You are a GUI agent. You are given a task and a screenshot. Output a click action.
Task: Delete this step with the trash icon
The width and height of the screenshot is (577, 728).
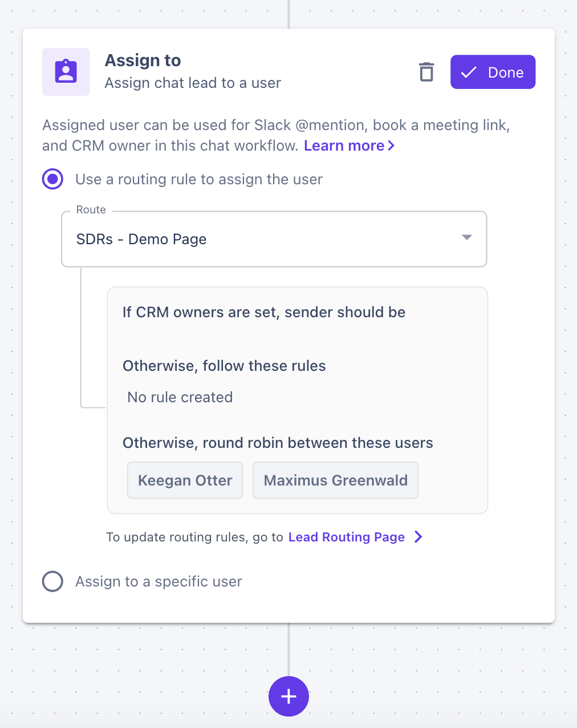click(426, 72)
